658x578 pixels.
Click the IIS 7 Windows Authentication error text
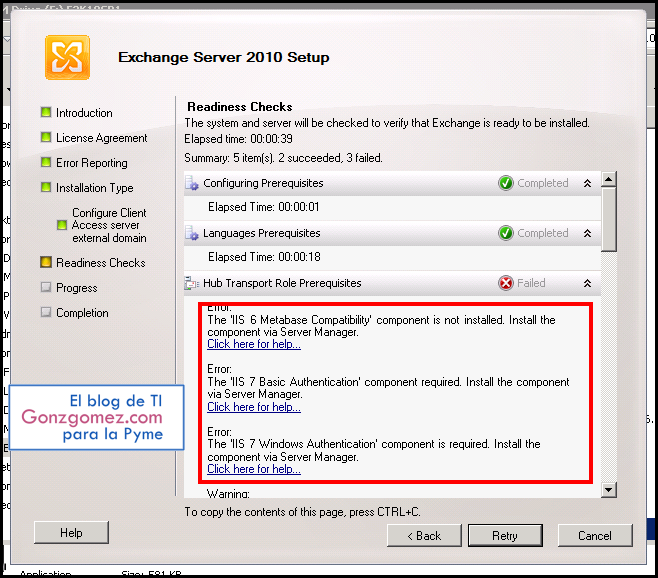374,450
